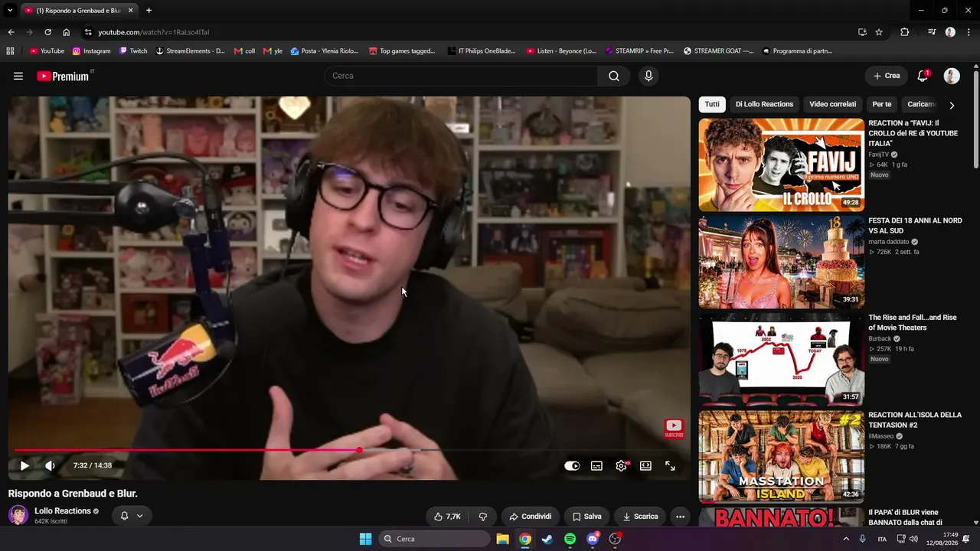Expand subscription notification bell dropdown
The image size is (980, 551).
tap(131, 516)
